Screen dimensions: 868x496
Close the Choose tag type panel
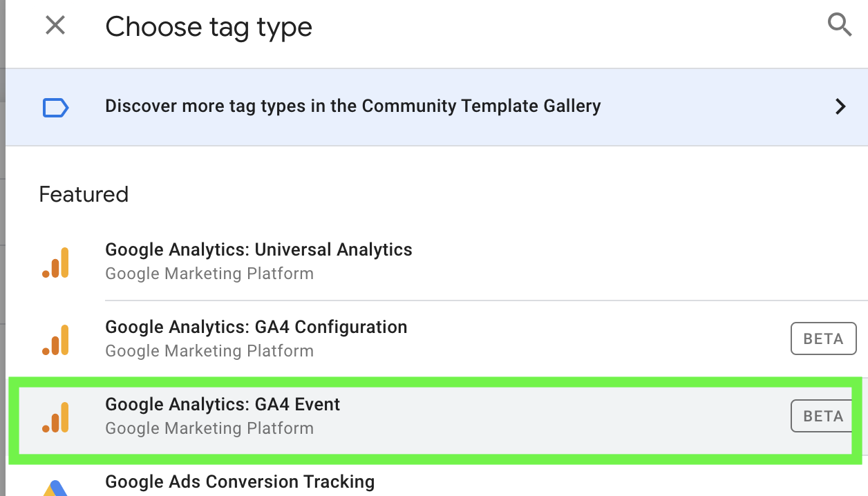coord(55,26)
